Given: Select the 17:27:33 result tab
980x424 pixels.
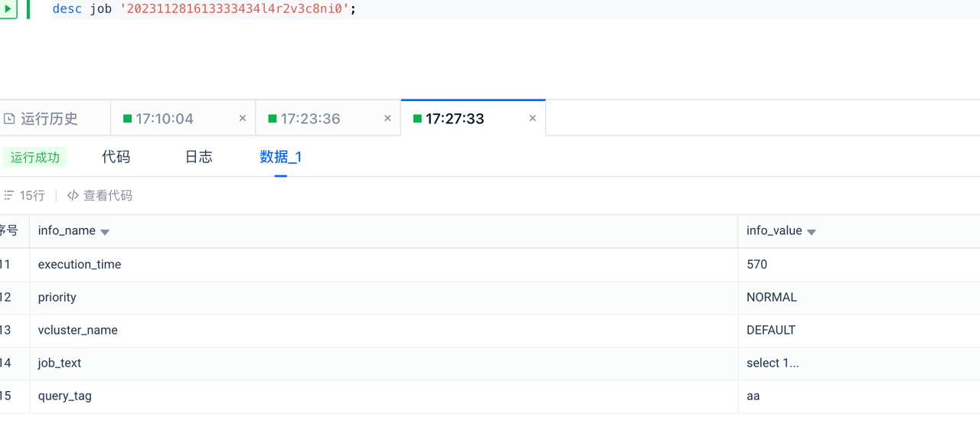Looking at the screenshot, I should point(454,119).
